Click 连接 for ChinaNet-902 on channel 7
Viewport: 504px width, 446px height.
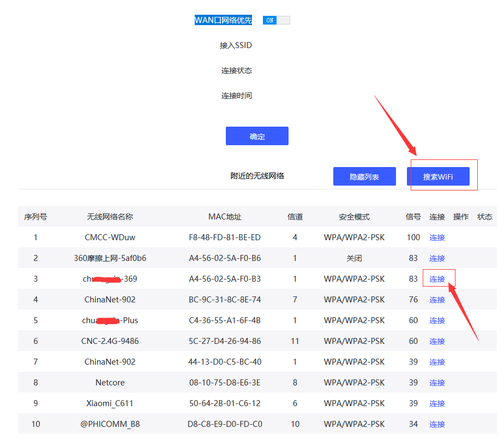click(437, 300)
